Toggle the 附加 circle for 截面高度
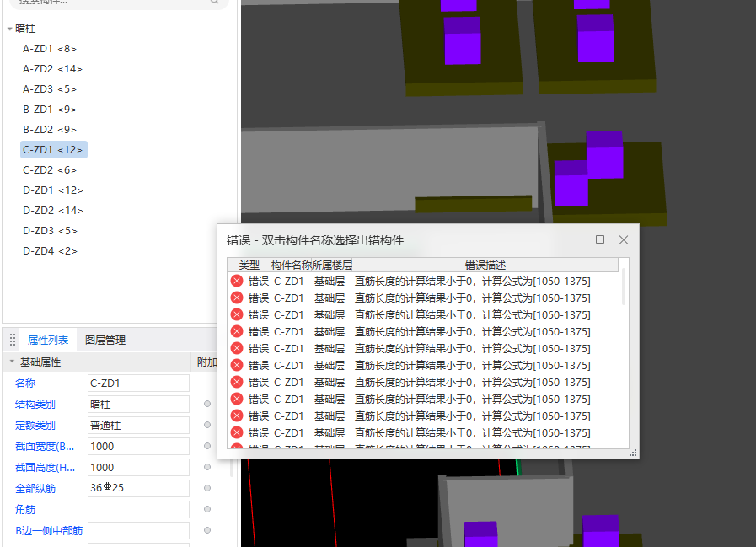This screenshot has width=756, height=547. pos(207,467)
